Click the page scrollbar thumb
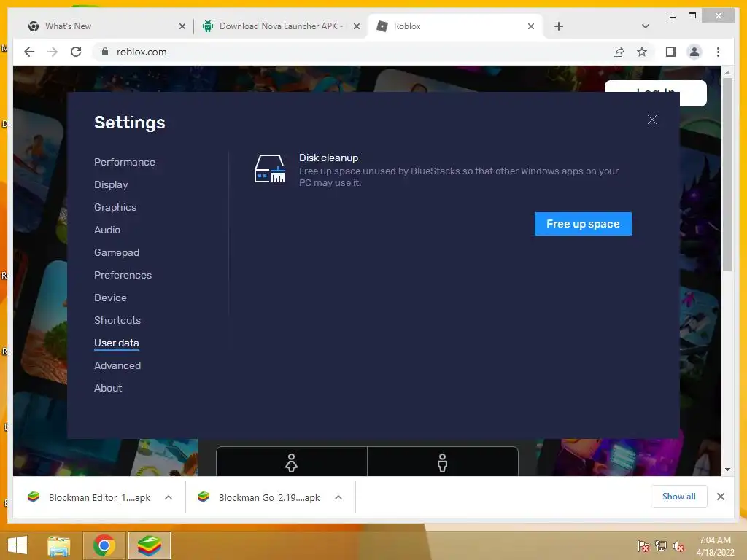747x560 pixels. tap(727, 175)
